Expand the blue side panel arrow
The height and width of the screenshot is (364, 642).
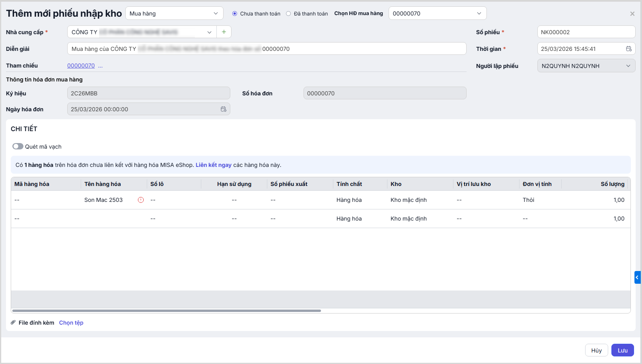pos(637,277)
